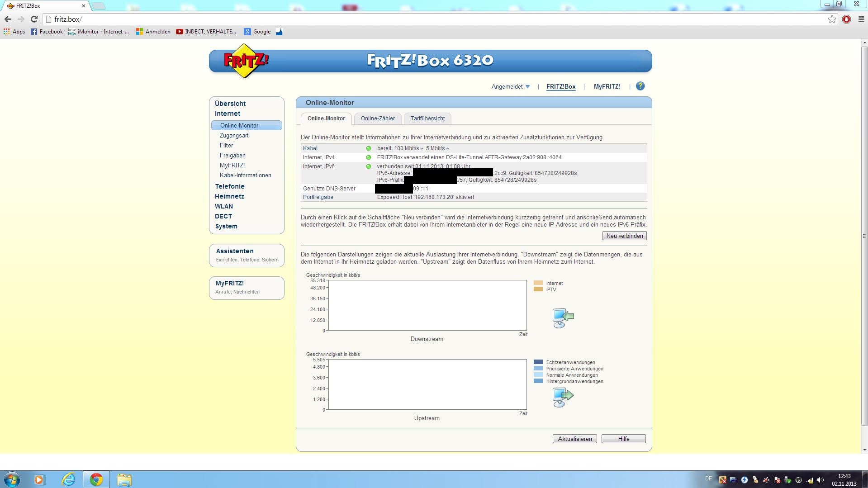Open the Apps bookmark shortcut
Image resolution: width=868 pixels, height=488 pixels.
[x=14, y=32]
